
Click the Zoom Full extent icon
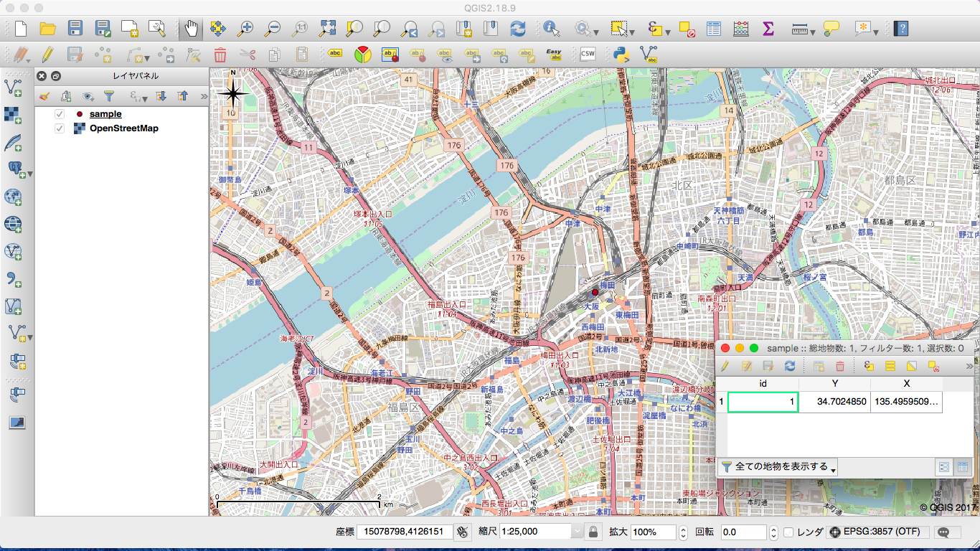(328, 29)
